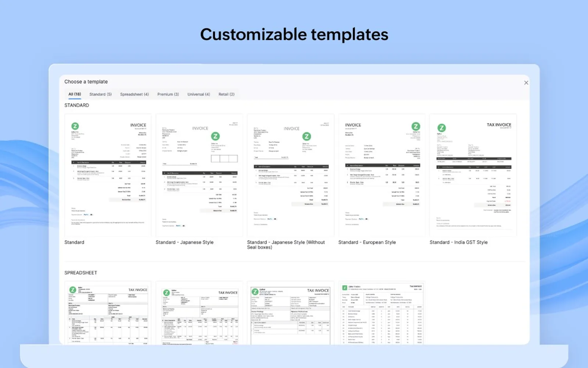Choose the Standard - European Style template thumbnail

point(382,175)
